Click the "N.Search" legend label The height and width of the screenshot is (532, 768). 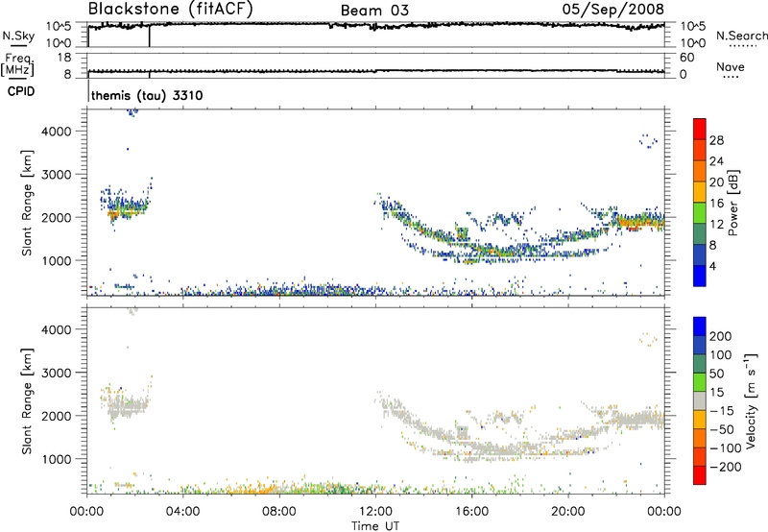pos(741,36)
